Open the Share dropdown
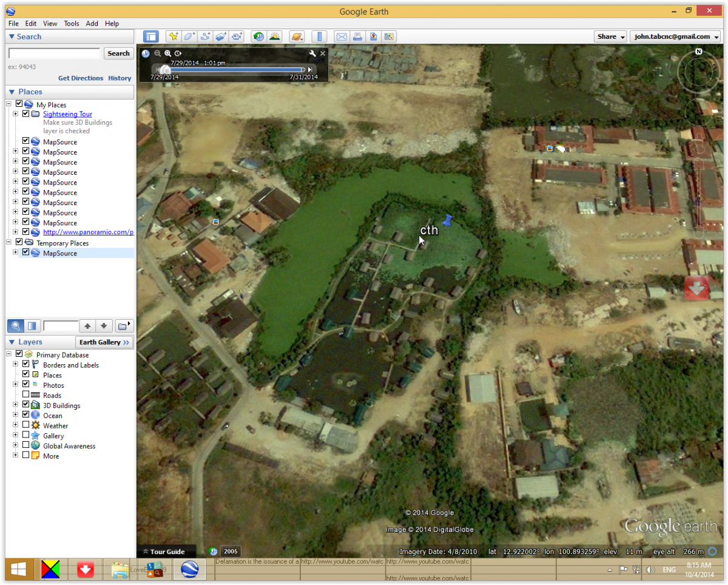The height and width of the screenshot is (585, 728). click(x=611, y=36)
